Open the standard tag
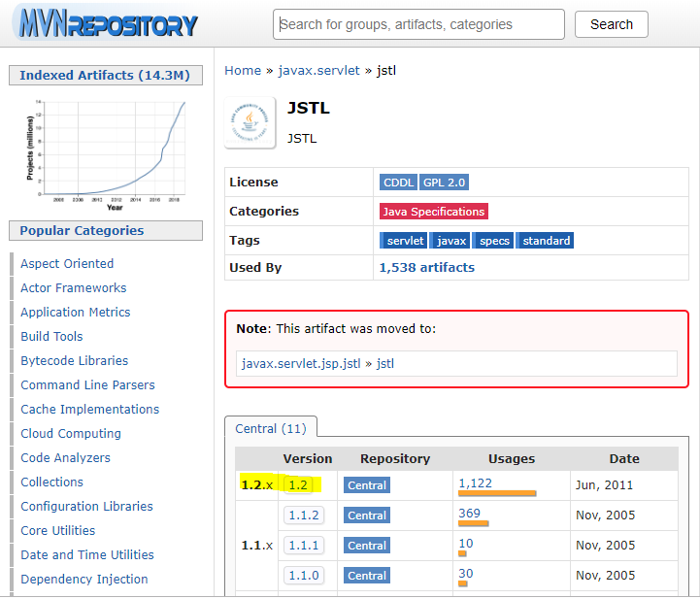The height and width of the screenshot is (599, 700). pyautogui.click(x=545, y=241)
